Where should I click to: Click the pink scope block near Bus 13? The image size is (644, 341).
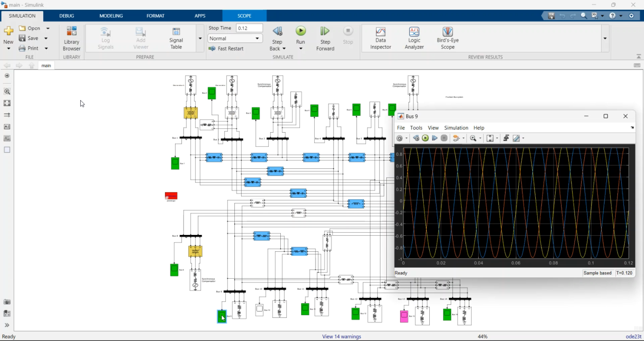pos(404,317)
